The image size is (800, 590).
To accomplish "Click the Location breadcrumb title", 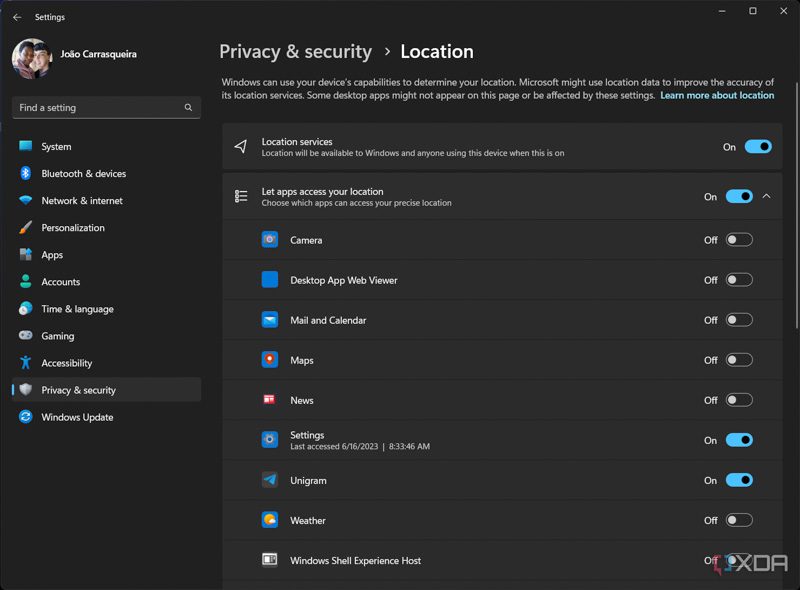I will click(x=437, y=52).
